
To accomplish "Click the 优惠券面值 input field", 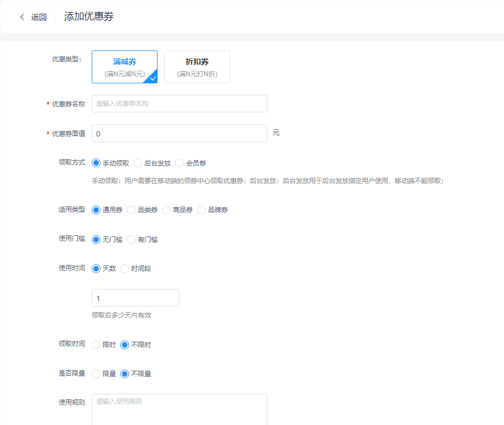I will (180, 133).
